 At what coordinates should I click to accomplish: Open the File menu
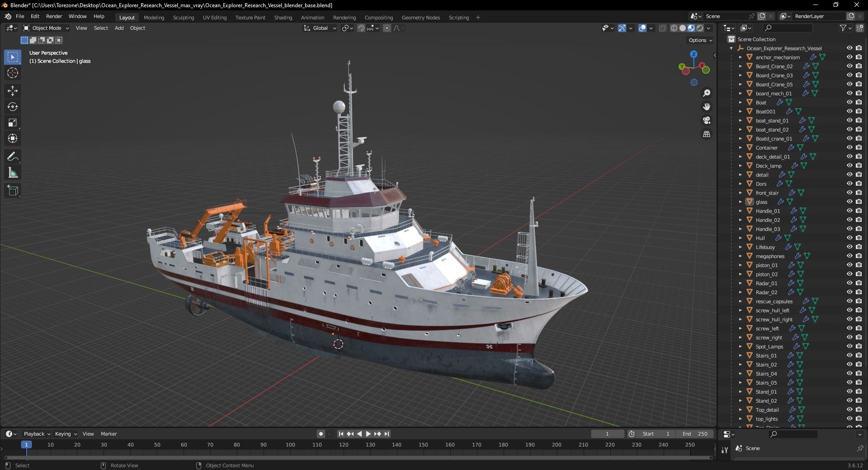tap(20, 16)
